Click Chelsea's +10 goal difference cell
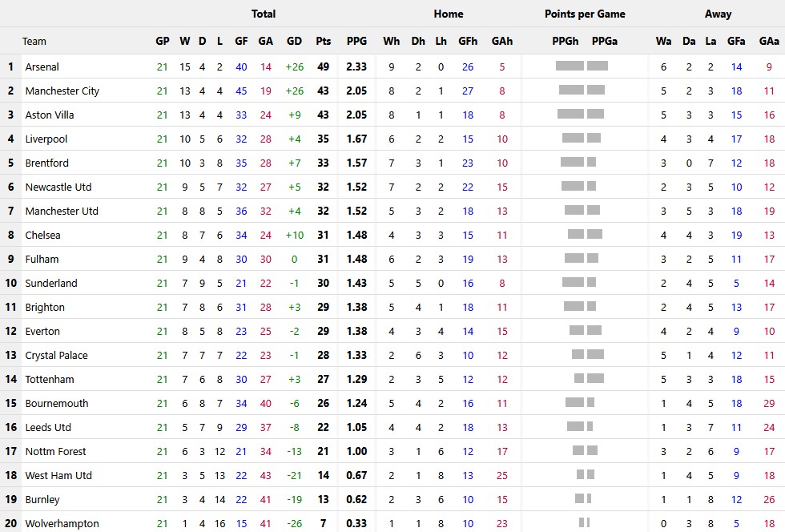 pos(294,235)
